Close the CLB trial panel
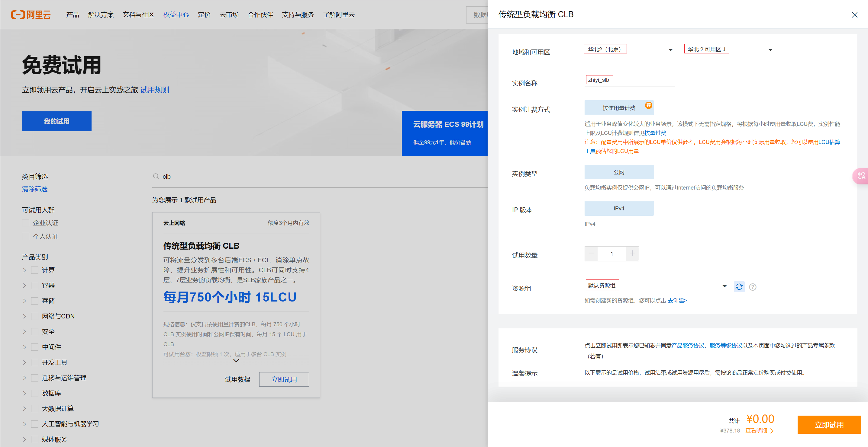Screen dimensions: 868x447 pos(854,15)
